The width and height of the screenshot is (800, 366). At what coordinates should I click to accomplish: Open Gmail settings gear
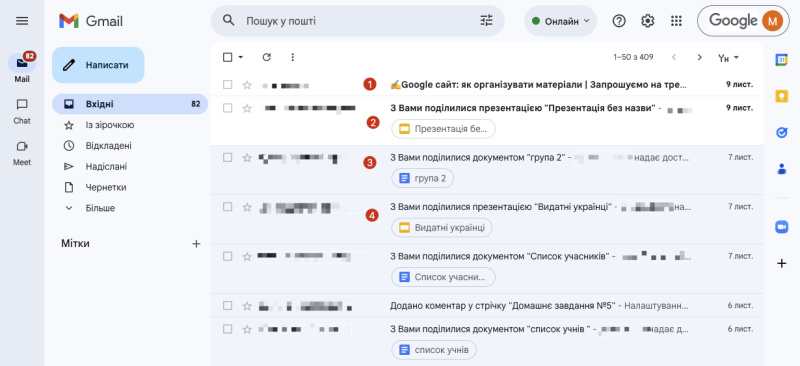click(647, 21)
